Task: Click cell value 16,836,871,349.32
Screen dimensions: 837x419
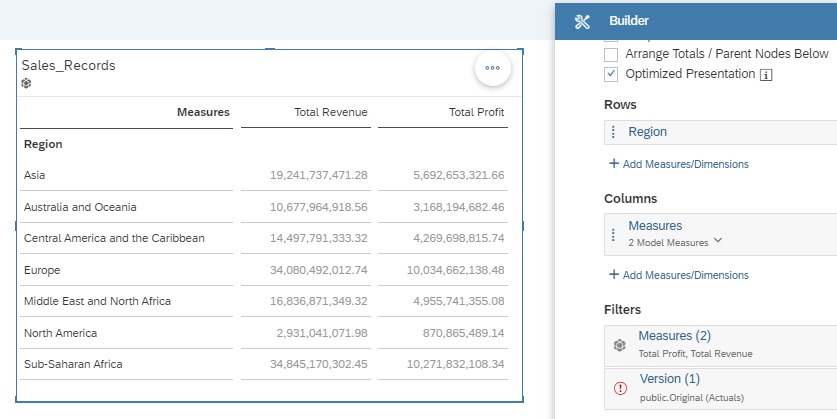Action: click(x=319, y=301)
